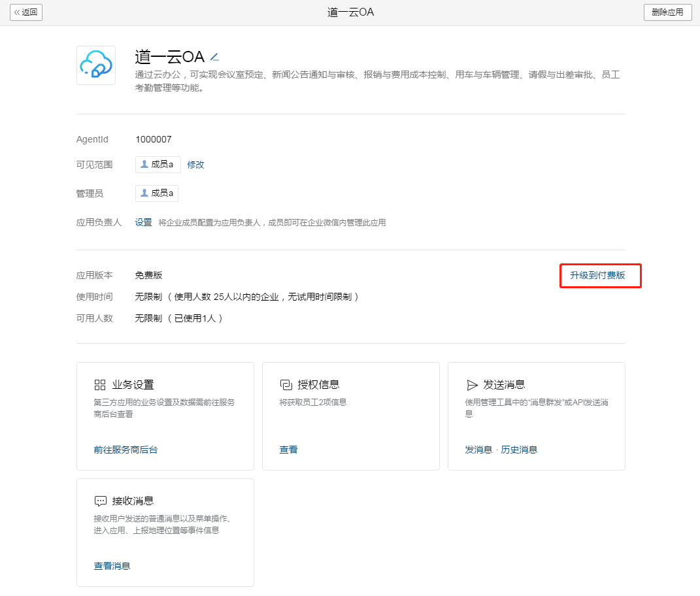
Task: Click the 将获取员工2项信息 text
Action: coord(313,403)
